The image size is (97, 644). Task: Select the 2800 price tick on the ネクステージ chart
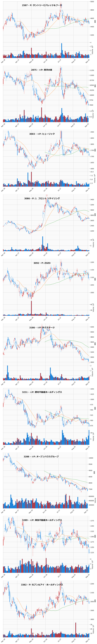[92, 362]
